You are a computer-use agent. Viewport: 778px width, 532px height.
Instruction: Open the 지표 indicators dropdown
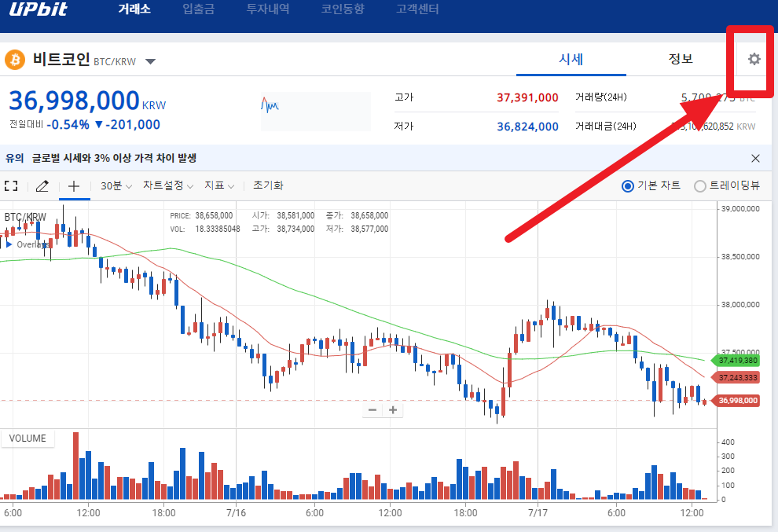click(x=219, y=186)
